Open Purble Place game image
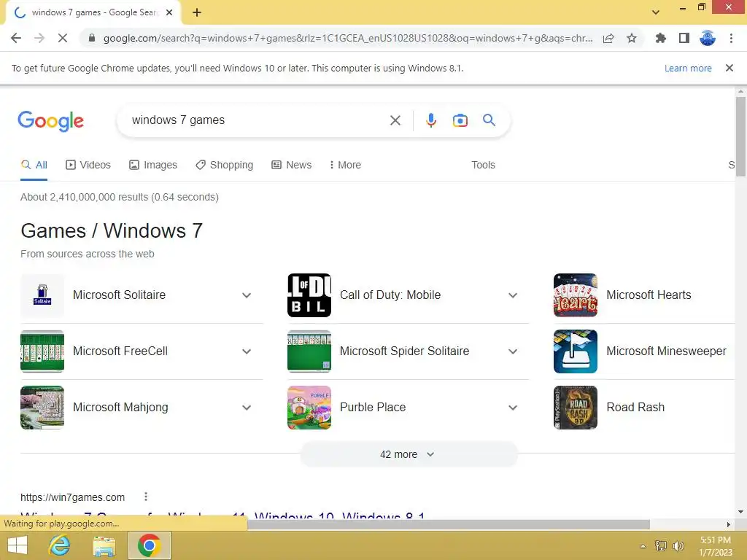747x560 pixels. coord(309,408)
